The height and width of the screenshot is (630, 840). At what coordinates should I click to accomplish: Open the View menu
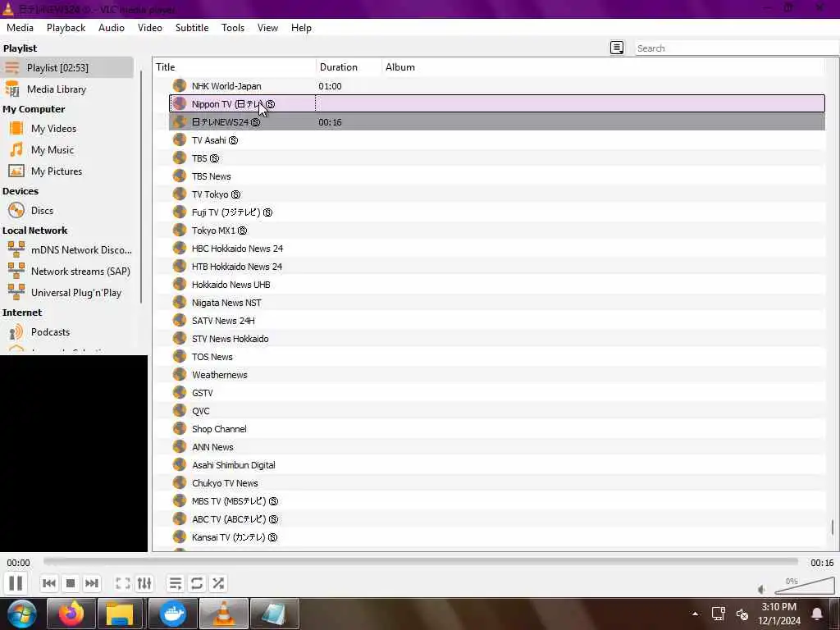pos(267,28)
